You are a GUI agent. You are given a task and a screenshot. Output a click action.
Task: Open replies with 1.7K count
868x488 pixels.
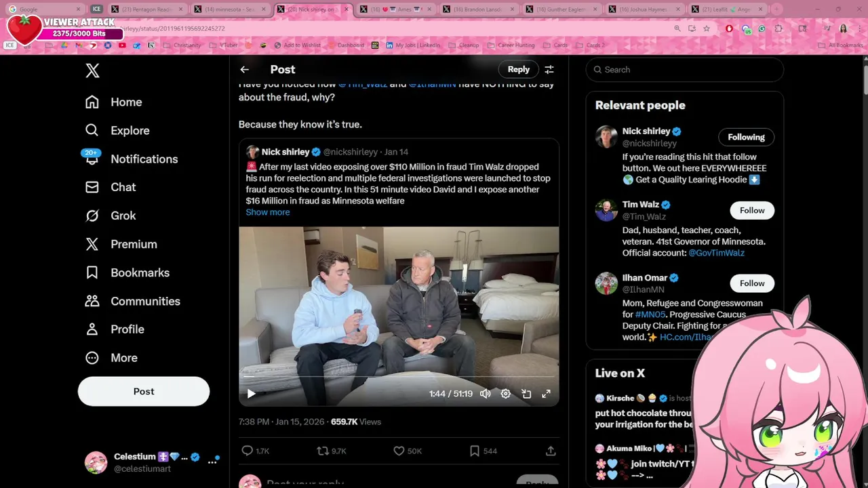coord(256,451)
